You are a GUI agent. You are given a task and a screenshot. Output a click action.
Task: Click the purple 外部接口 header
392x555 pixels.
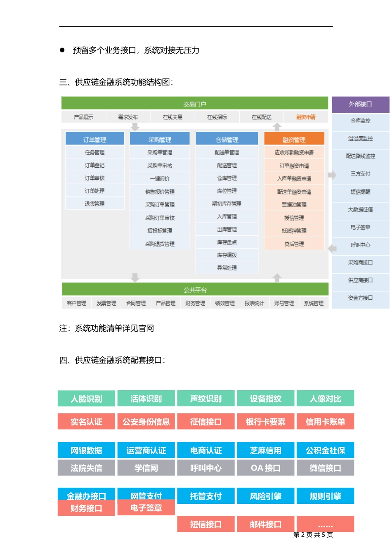[361, 104]
